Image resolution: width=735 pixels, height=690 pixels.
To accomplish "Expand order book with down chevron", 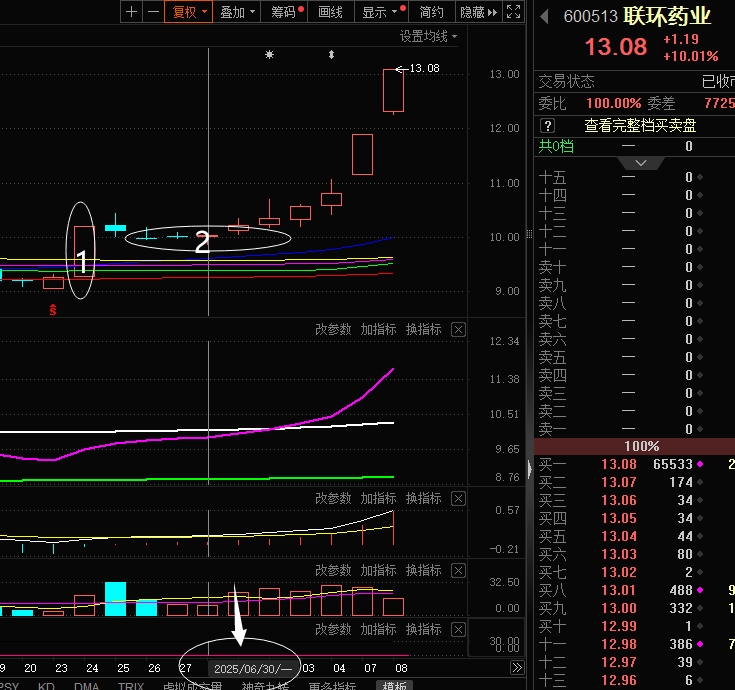I will pos(641,163).
